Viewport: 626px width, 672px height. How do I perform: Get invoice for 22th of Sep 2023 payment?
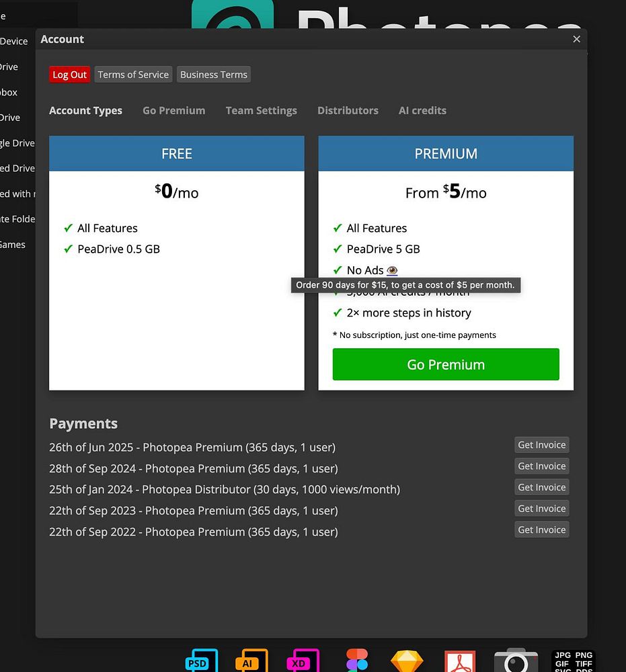coord(541,509)
